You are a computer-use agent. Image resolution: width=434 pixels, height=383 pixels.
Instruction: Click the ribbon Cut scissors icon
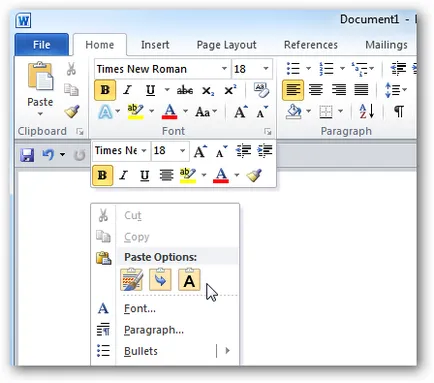tap(71, 69)
